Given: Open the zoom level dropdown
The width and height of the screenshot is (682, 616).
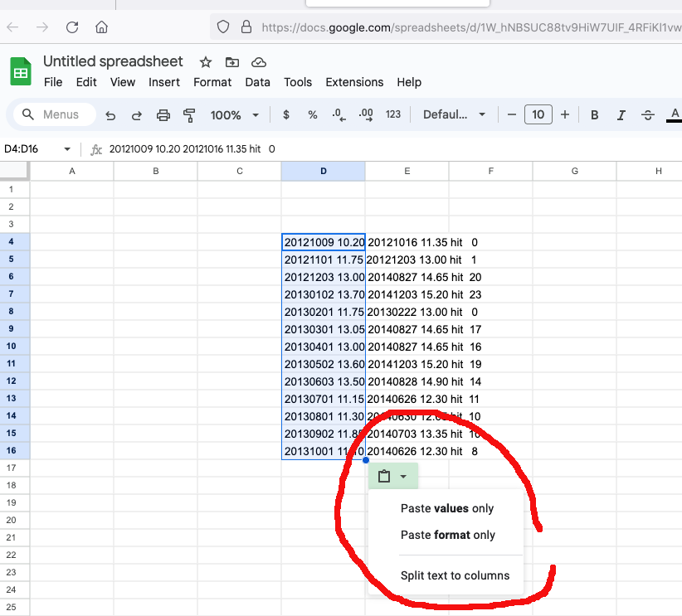Looking at the screenshot, I should [x=235, y=115].
